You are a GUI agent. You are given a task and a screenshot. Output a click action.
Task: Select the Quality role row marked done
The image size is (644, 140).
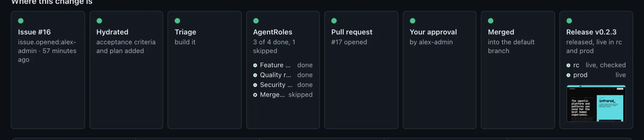pos(283,75)
